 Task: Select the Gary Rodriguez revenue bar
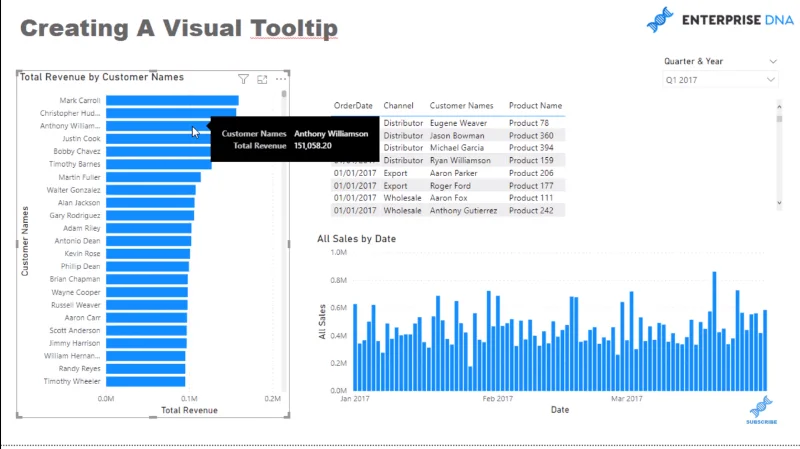[x=150, y=215]
